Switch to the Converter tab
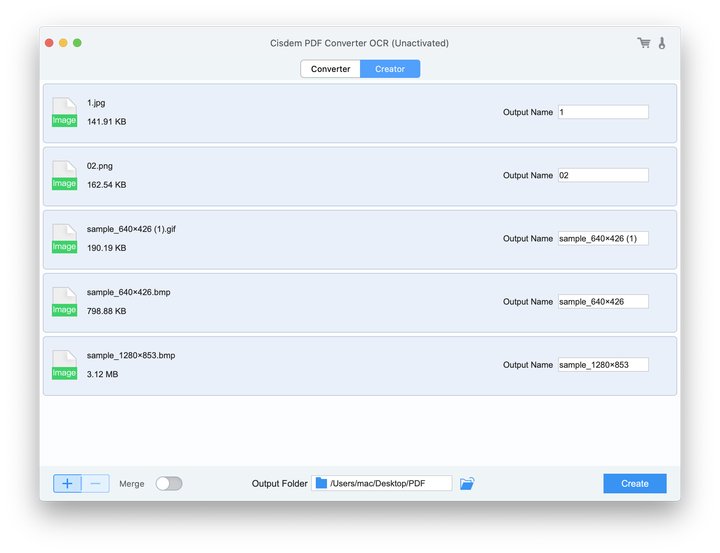Viewport: 720px width, 553px height. [331, 69]
